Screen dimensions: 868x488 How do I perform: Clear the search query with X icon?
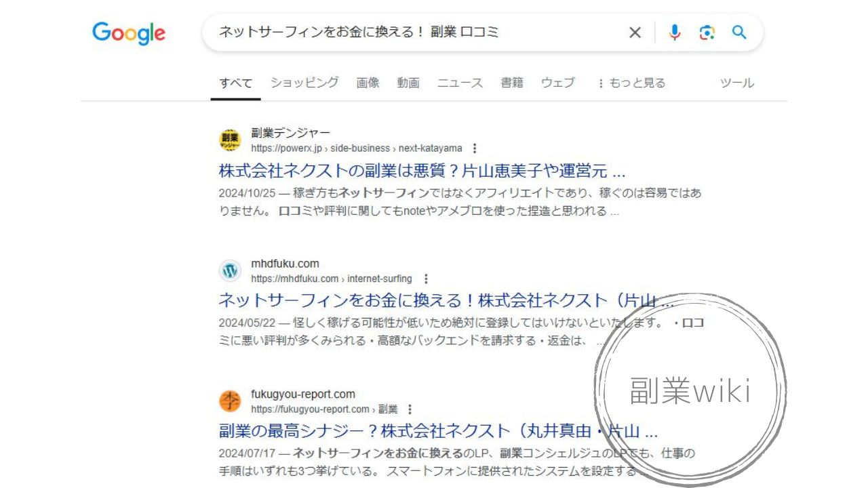click(635, 33)
